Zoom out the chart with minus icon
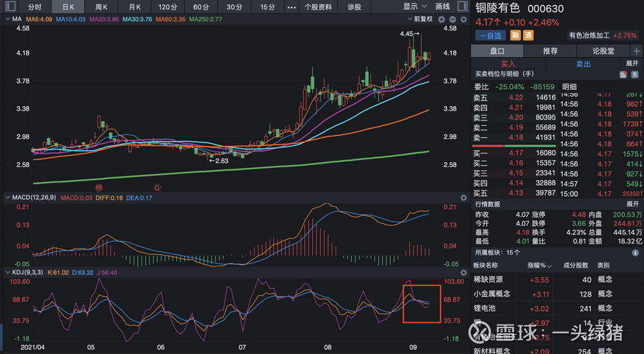This screenshot has width=644, height=354. click(452, 19)
